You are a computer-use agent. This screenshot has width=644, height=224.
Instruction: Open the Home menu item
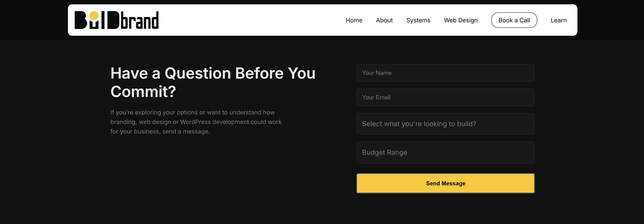coord(354,20)
